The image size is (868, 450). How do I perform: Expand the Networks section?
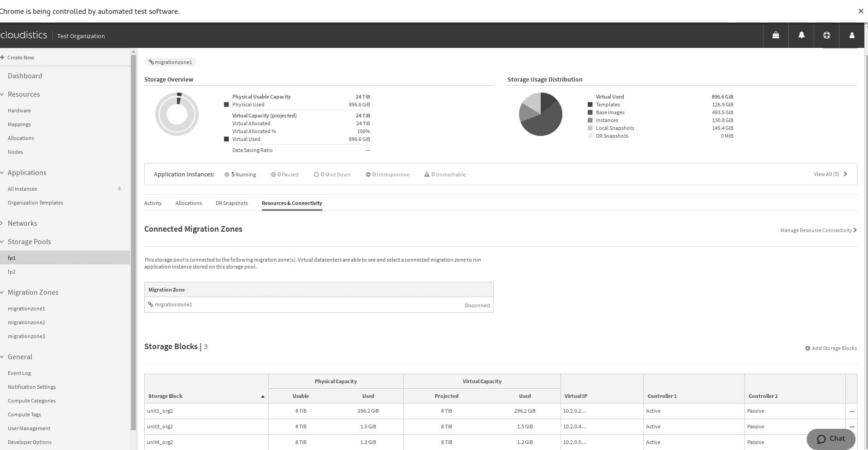coord(3,223)
